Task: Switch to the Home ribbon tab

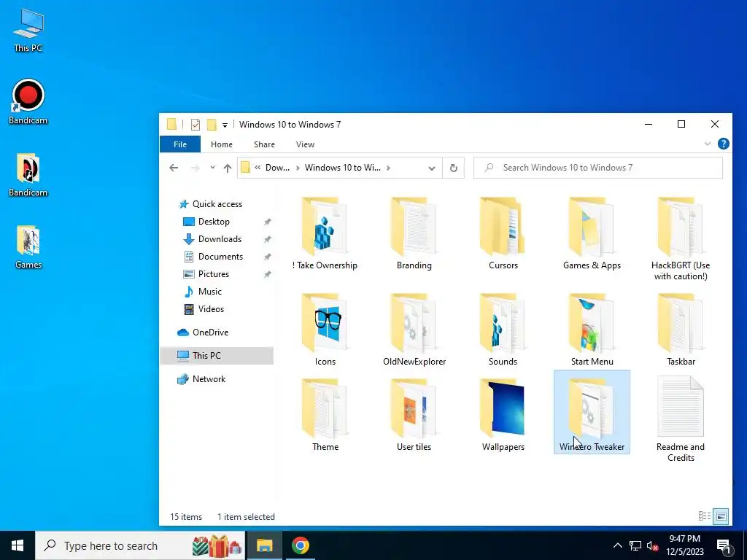Action: coord(222,144)
